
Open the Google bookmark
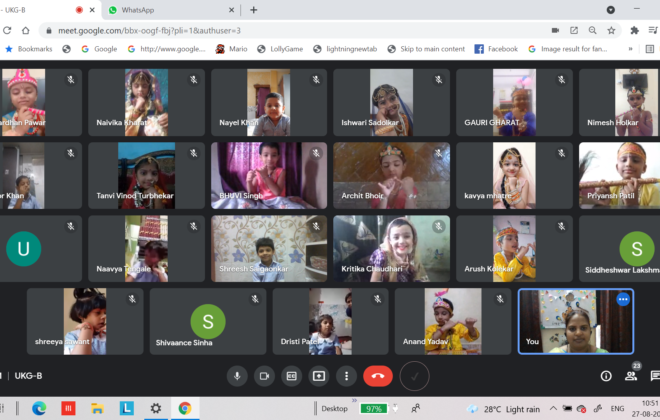coord(99,49)
